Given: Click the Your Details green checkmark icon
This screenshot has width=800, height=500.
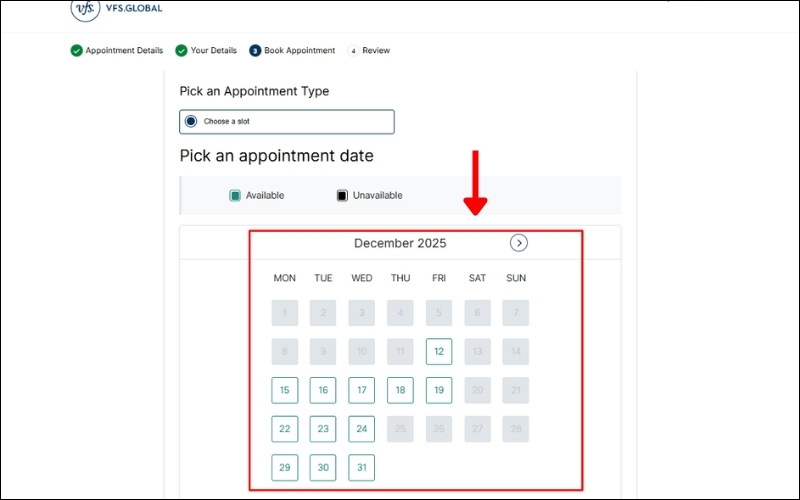Looking at the screenshot, I should 181,51.
